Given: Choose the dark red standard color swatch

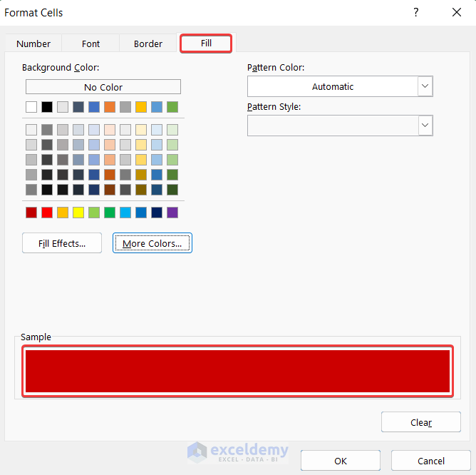Looking at the screenshot, I should click(x=31, y=213).
